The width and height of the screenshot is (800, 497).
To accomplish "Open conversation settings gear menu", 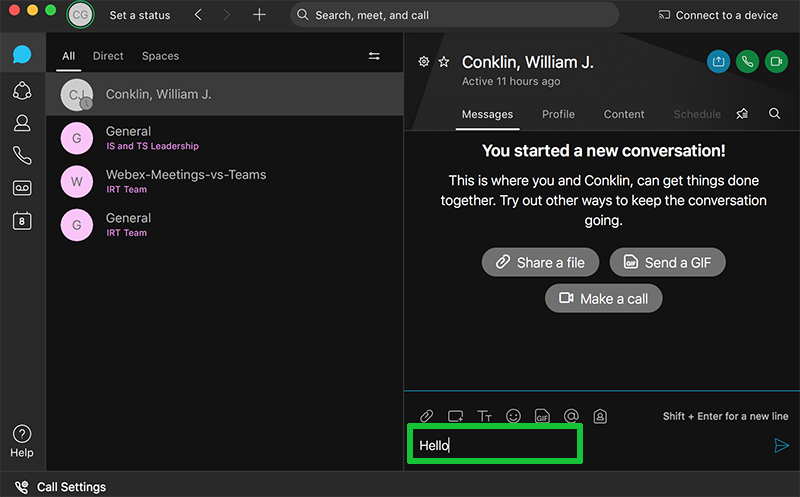I will pos(424,62).
